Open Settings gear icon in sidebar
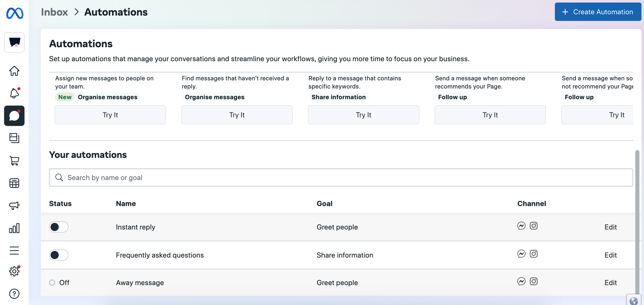 tap(14, 271)
